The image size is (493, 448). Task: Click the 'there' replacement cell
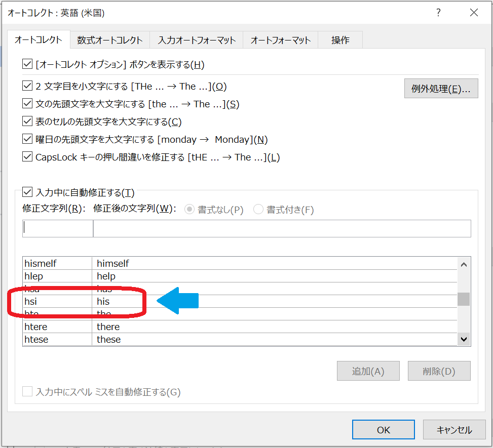point(275,327)
